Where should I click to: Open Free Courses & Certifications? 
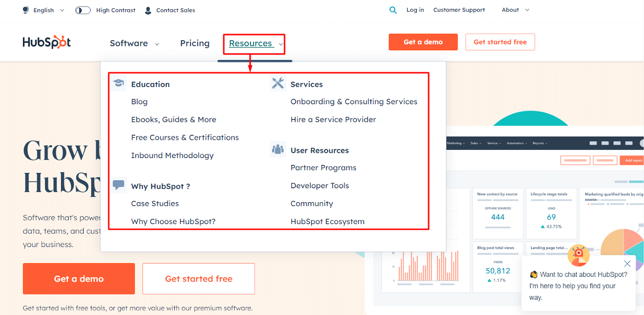(185, 138)
